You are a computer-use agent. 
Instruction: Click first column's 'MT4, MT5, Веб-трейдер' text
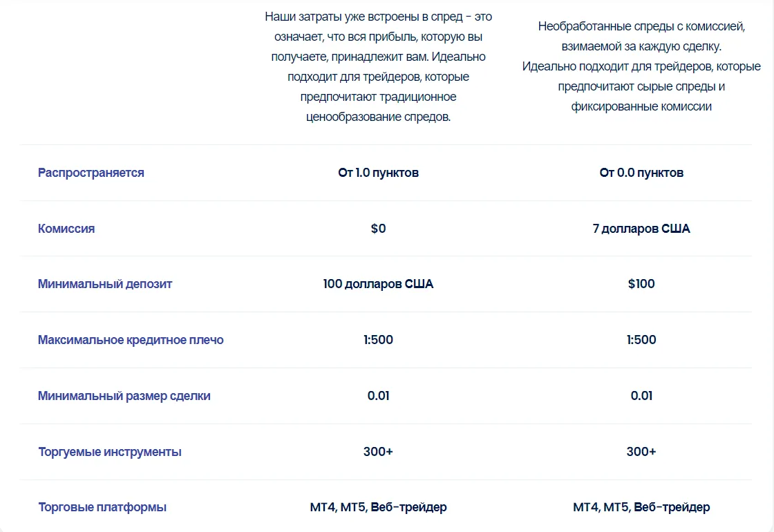pos(378,507)
